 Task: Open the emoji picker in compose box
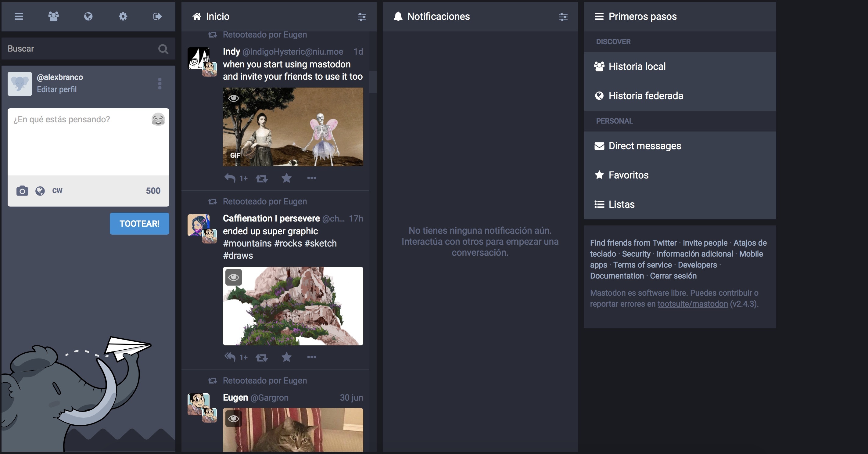click(158, 119)
